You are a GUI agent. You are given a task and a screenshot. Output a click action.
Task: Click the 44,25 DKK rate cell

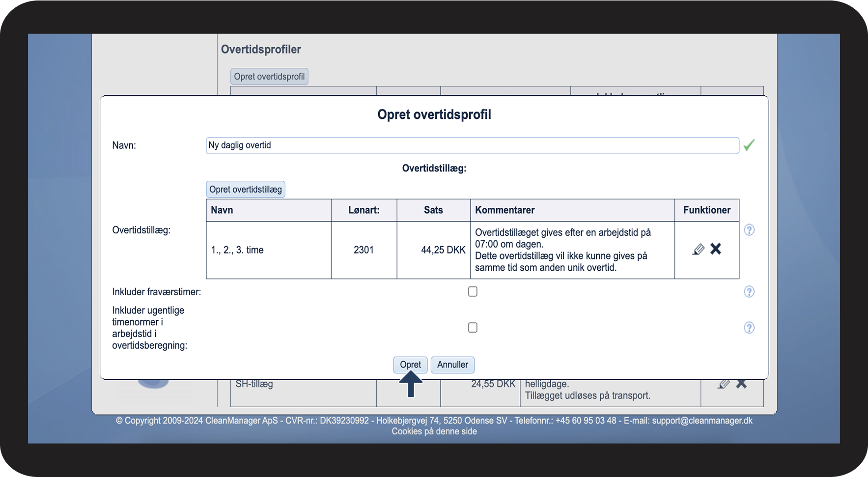[x=433, y=250]
